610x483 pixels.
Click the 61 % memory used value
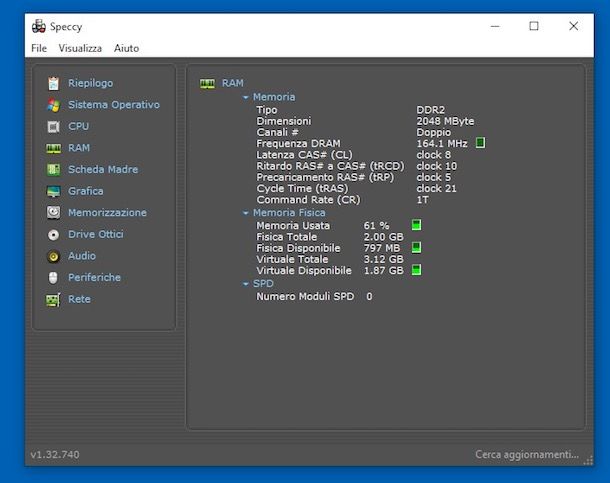pos(376,226)
